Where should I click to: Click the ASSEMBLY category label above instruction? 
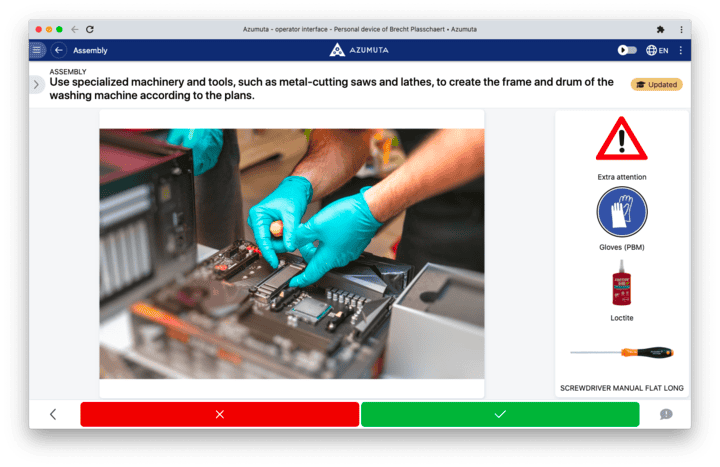coord(68,72)
